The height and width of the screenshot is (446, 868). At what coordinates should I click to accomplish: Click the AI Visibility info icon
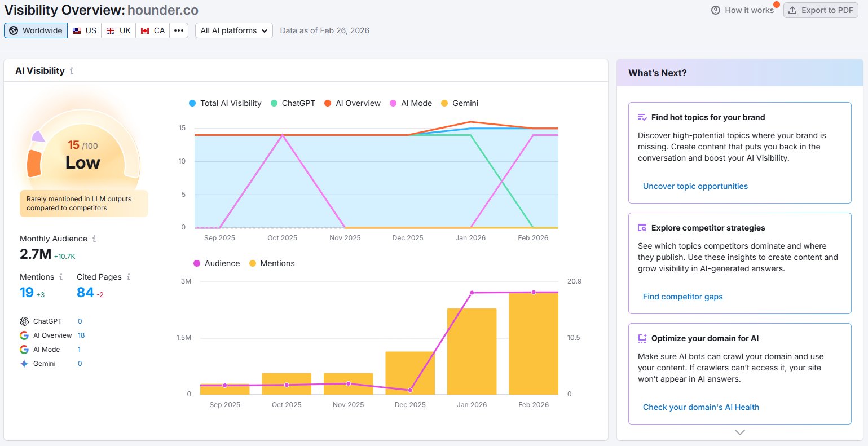(72, 71)
